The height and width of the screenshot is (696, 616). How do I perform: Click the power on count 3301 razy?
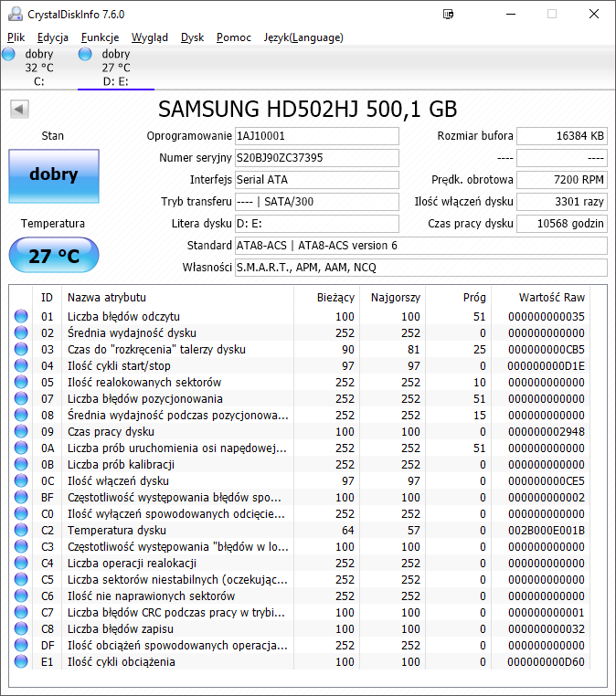562,202
